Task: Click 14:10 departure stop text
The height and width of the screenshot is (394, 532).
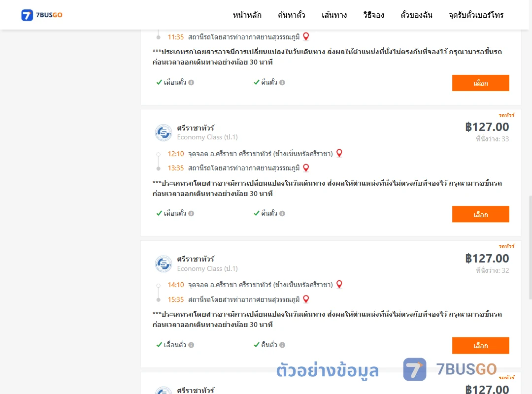Action: point(260,285)
